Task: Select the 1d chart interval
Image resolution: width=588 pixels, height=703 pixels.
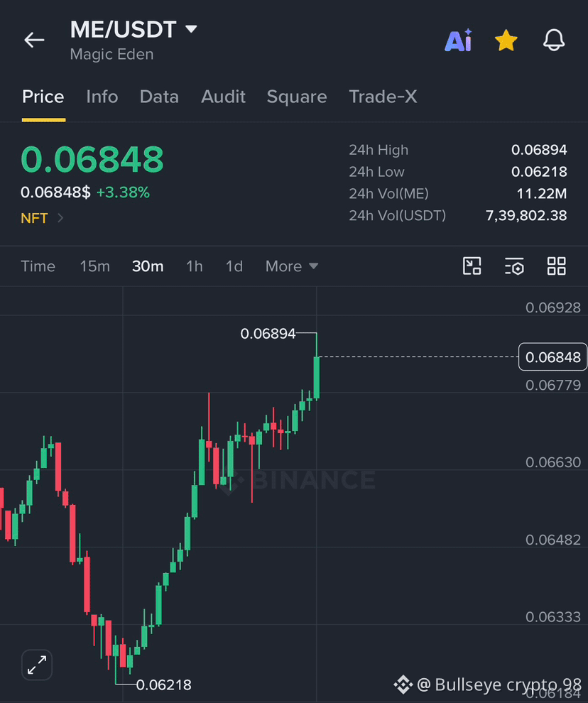Action: pos(234,266)
